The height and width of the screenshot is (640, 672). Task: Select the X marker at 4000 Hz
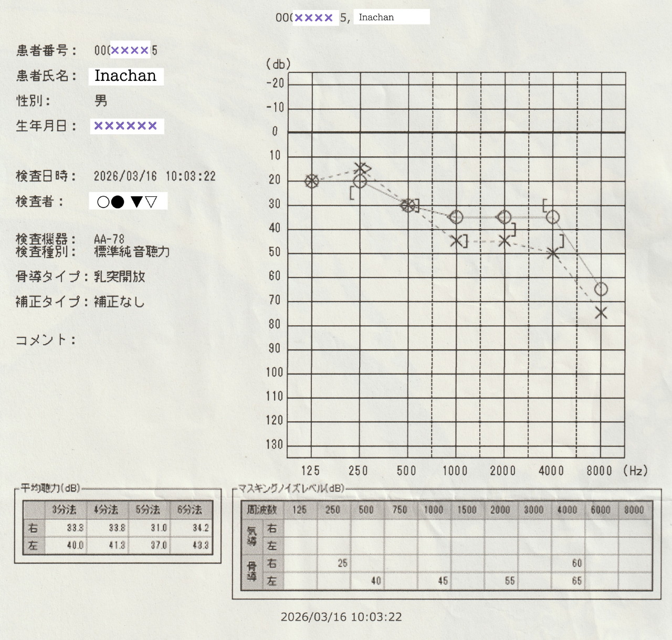tap(552, 254)
